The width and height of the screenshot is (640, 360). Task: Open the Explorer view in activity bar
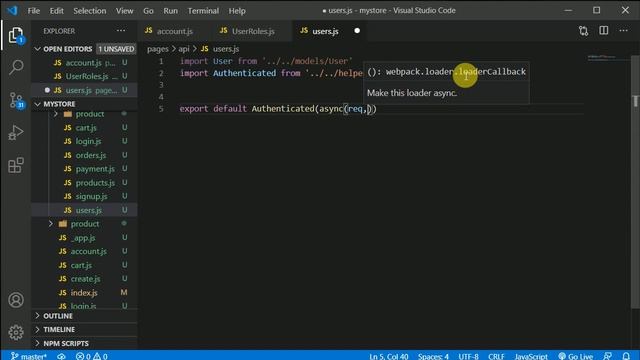[16, 35]
